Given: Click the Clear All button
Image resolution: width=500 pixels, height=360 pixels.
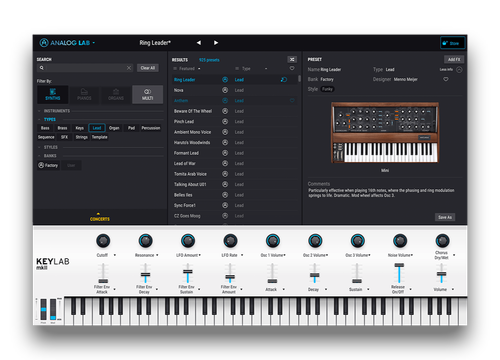Looking at the screenshot, I should (148, 68).
